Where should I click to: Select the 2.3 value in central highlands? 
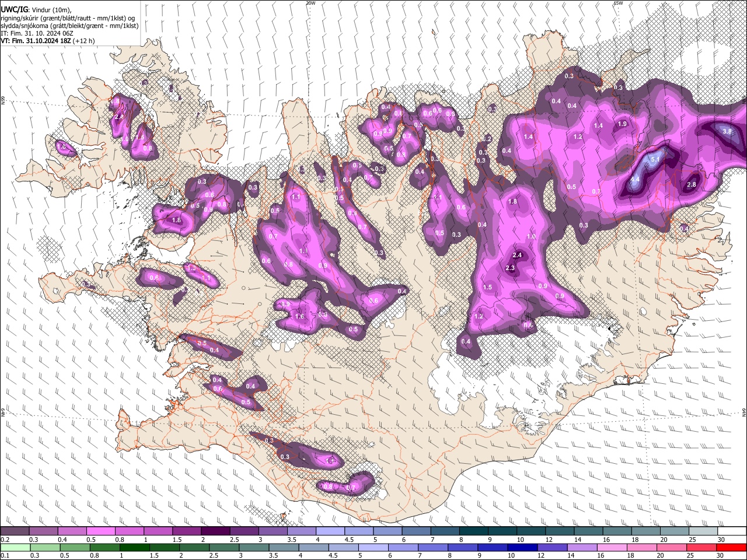pos(510,268)
